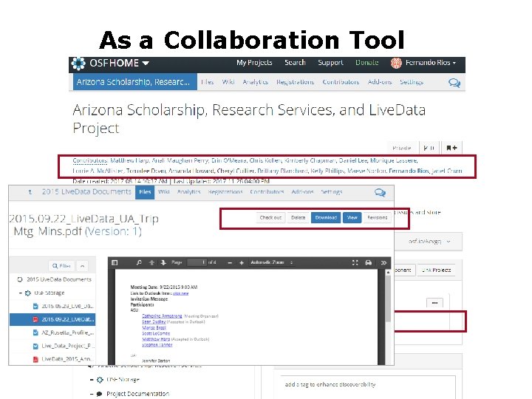Open Settings tab in LiveData Documents

(x=332, y=191)
